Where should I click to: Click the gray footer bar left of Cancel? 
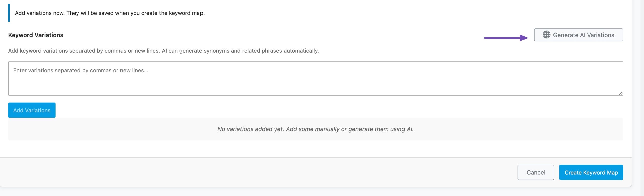point(252,172)
